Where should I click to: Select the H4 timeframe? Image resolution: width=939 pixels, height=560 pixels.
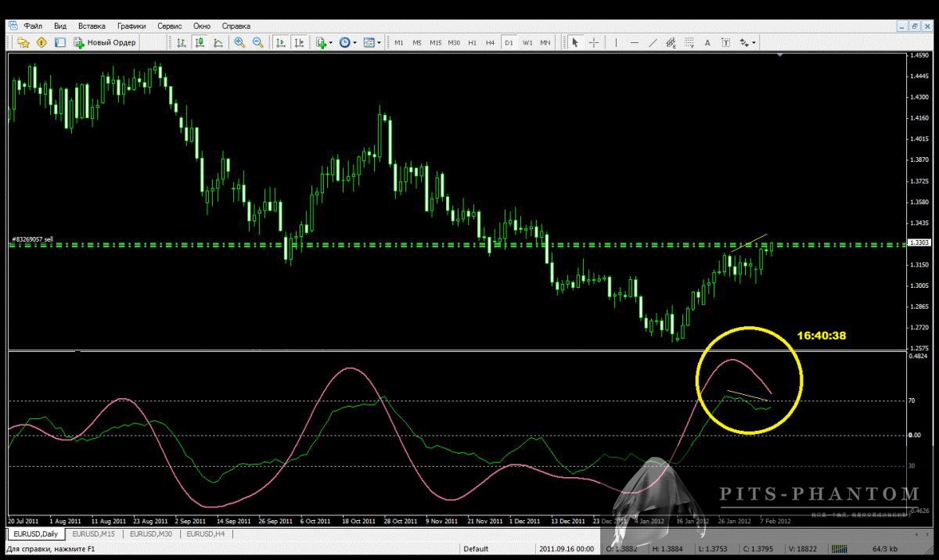click(490, 42)
